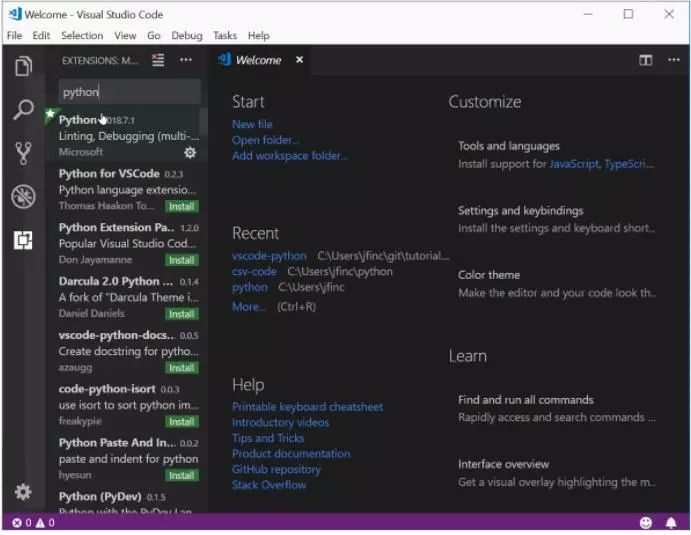Open notifications bell in status bar
691x535 pixels.
[671, 523]
